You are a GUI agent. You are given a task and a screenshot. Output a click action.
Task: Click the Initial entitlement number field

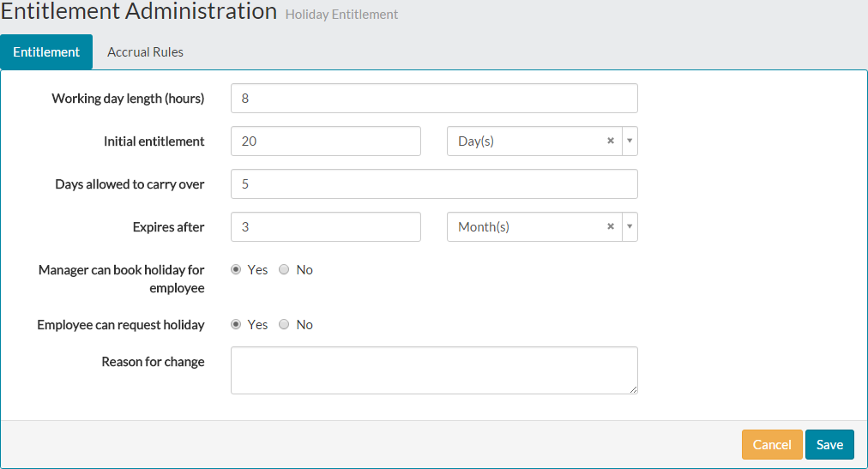pyautogui.click(x=326, y=141)
